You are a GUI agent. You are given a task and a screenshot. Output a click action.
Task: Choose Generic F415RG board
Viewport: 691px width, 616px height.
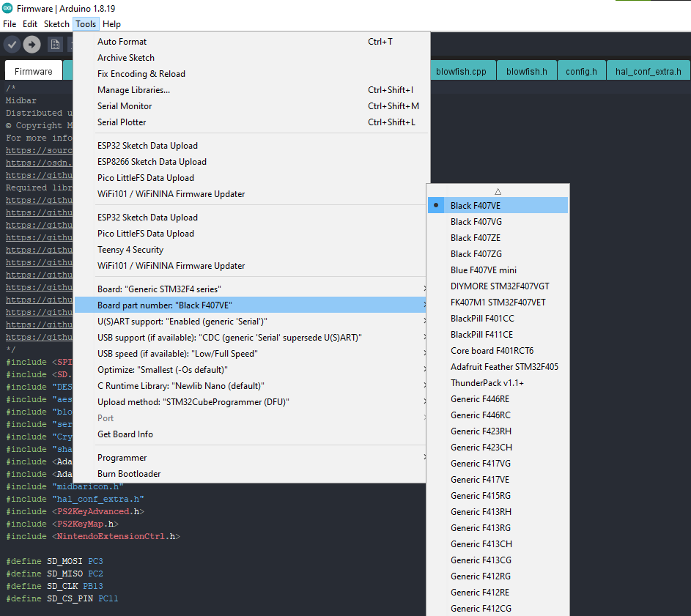tap(498, 496)
